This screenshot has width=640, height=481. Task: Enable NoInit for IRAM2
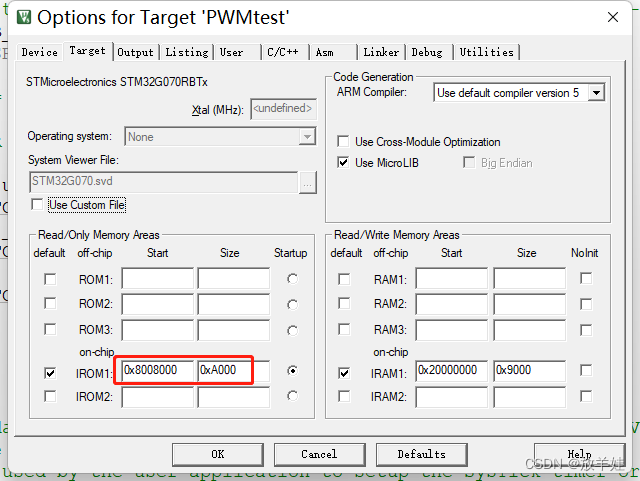(x=586, y=396)
